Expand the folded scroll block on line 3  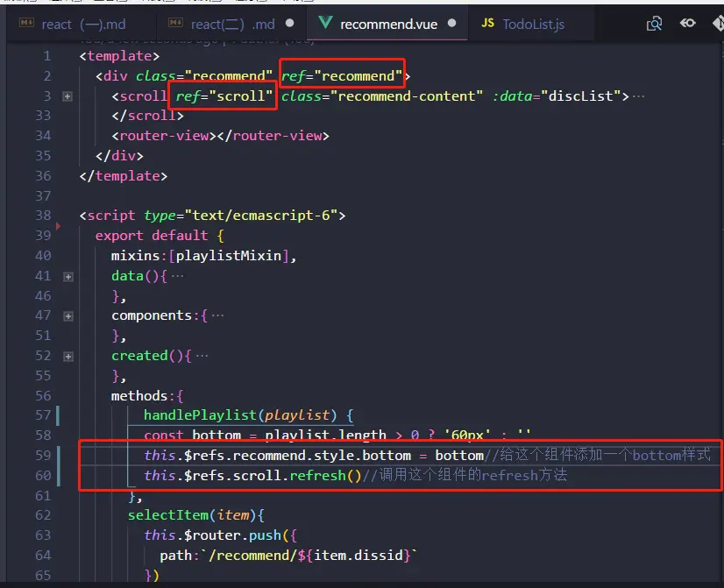tap(67, 96)
